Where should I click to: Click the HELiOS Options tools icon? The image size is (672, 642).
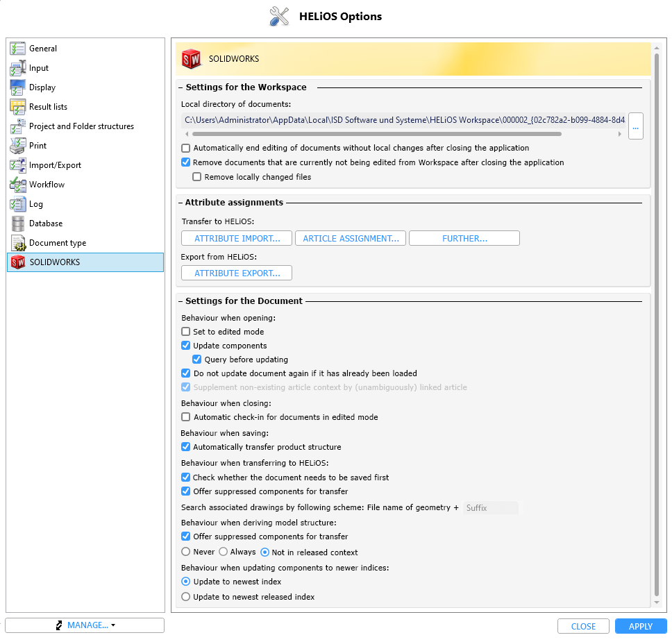coord(279,16)
